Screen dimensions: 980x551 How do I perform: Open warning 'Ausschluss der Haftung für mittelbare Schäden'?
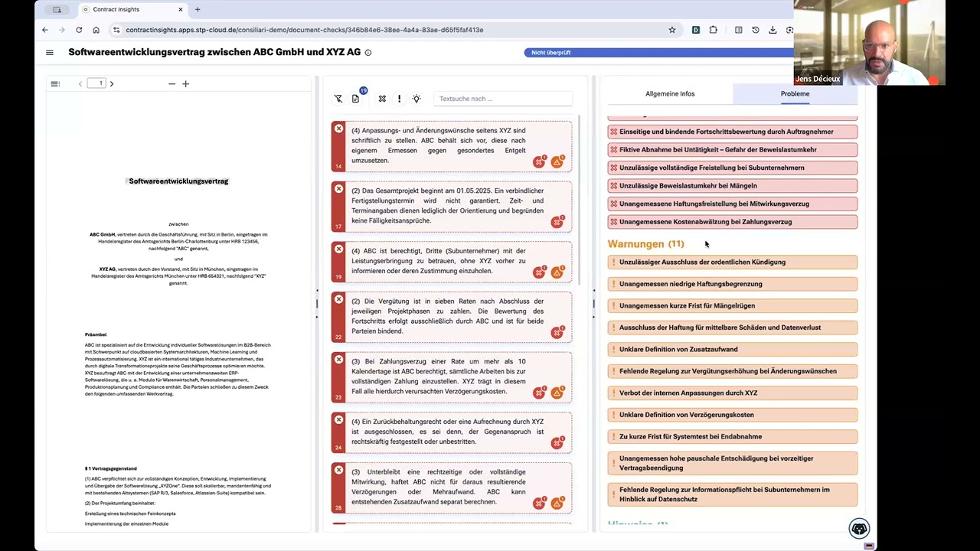pyautogui.click(x=733, y=328)
